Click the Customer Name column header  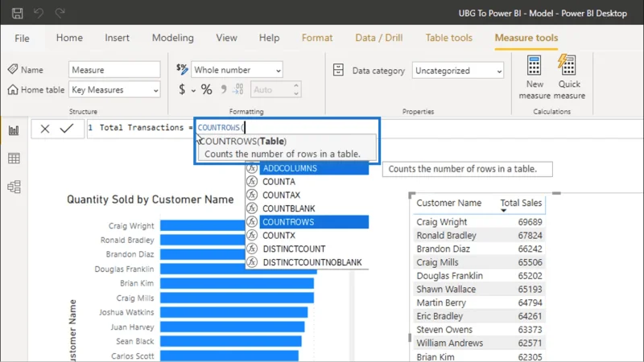coord(448,203)
